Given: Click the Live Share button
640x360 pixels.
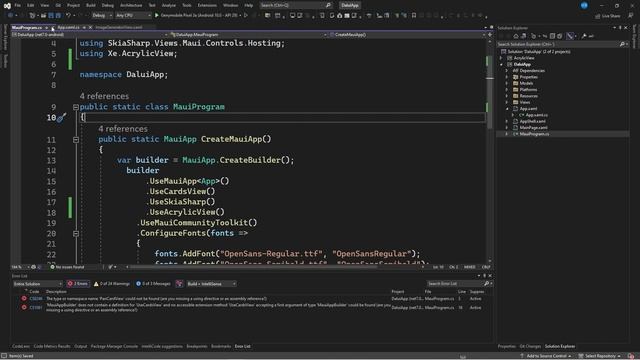Looking at the screenshot, I should click(x=608, y=16).
